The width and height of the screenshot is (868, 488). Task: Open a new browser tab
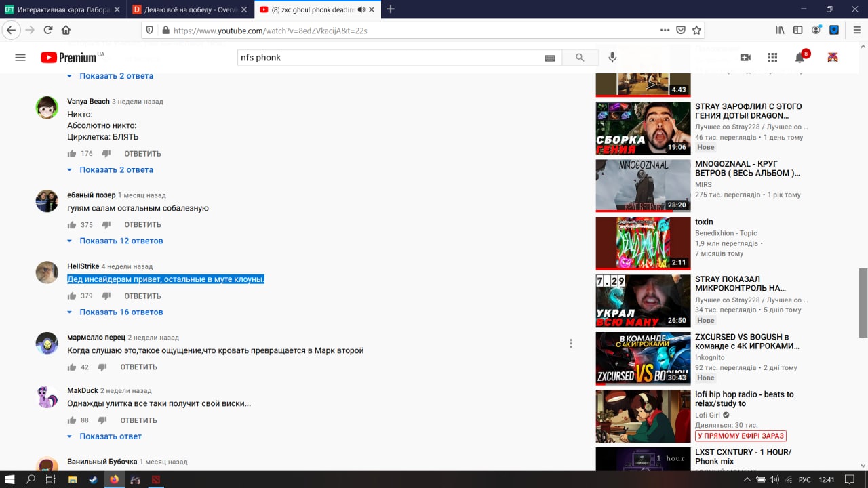(391, 9)
